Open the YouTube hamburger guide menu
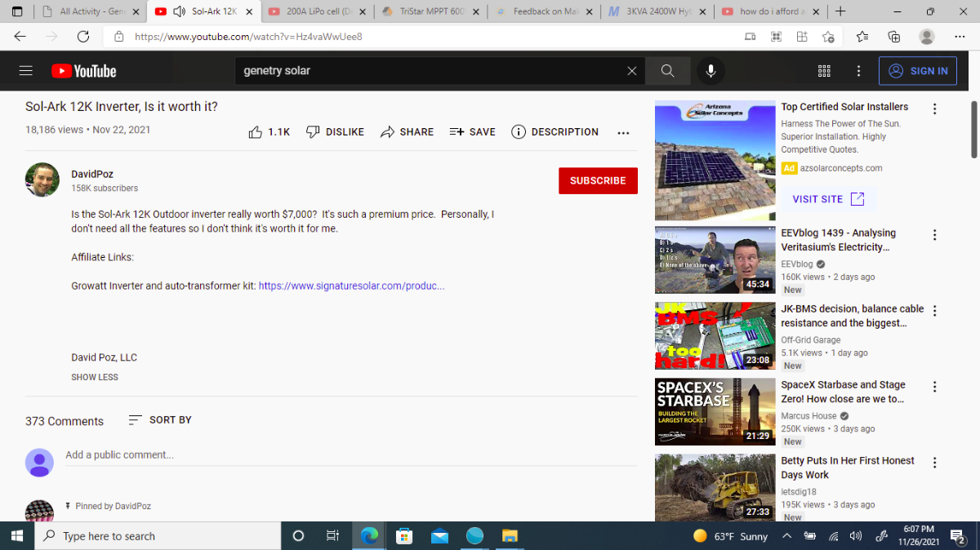 coord(25,71)
